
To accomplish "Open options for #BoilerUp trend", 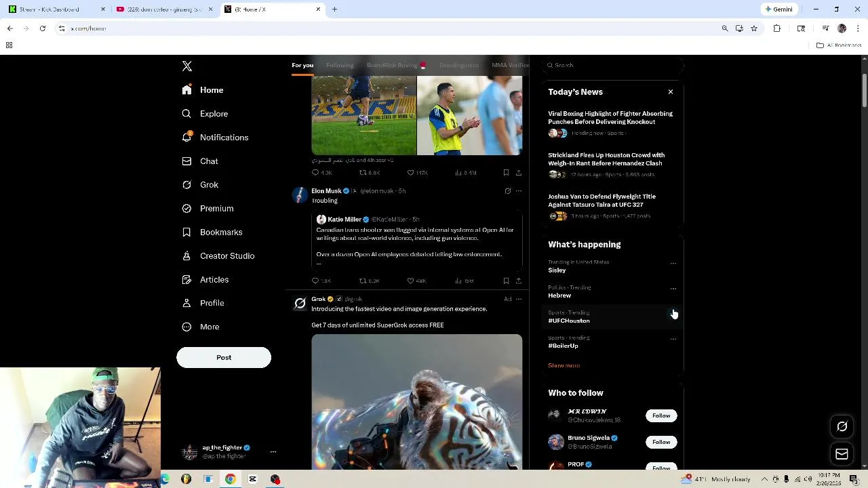I will pos(673,338).
